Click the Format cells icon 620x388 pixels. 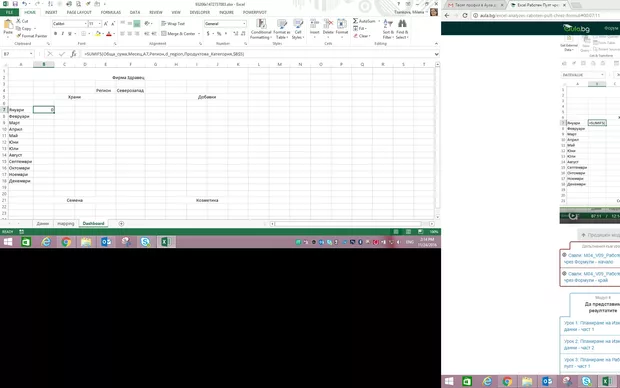pyautogui.click(x=342, y=25)
